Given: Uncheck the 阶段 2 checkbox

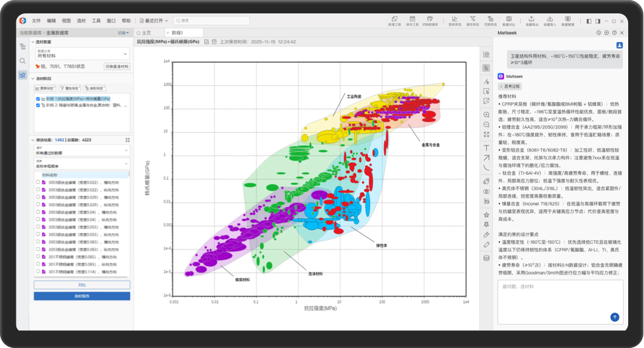Looking at the screenshot, I should click(38, 105).
